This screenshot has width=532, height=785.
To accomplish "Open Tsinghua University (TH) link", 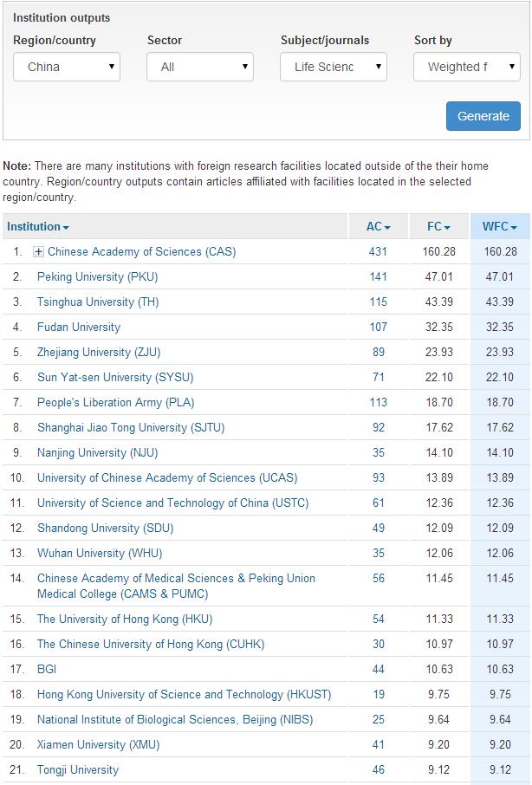I will point(98,302).
